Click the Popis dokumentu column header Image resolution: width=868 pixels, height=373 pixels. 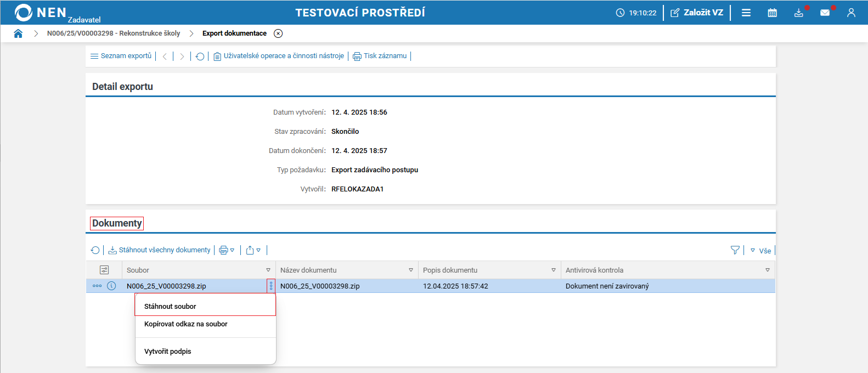[490, 270]
